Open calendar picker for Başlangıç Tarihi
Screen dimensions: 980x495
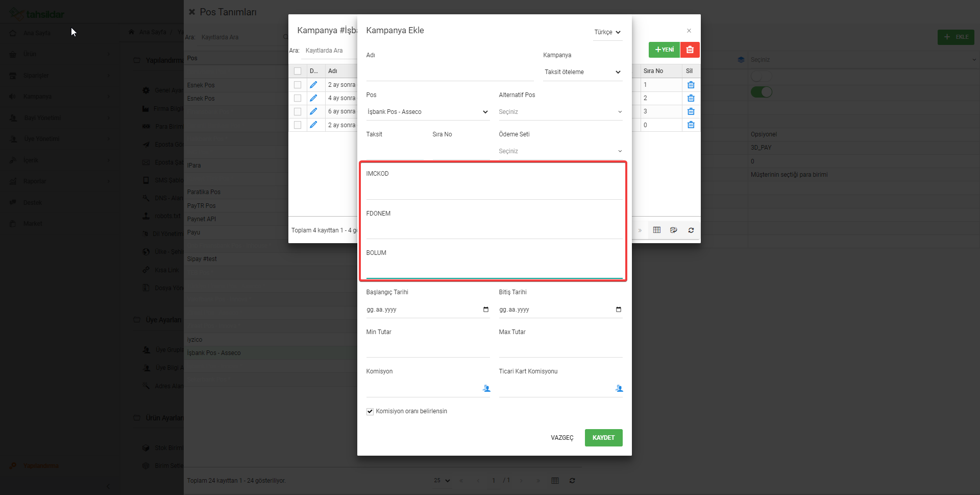click(x=485, y=310)
